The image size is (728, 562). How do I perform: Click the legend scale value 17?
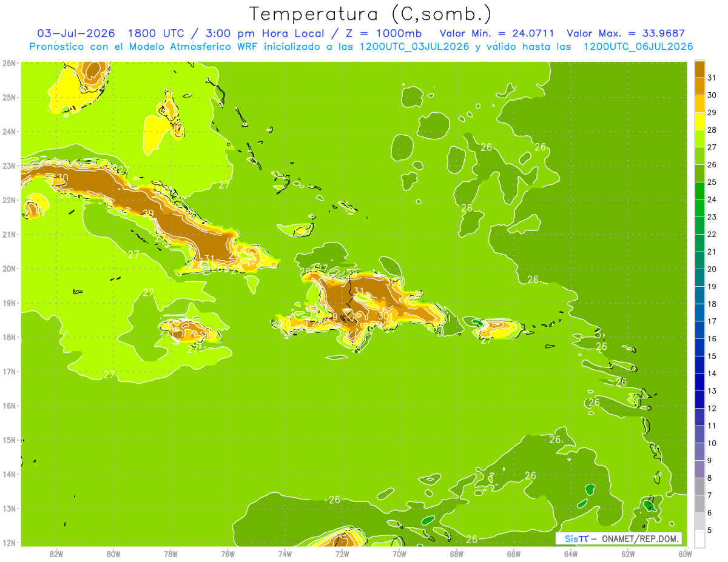(x=712, y=321)
